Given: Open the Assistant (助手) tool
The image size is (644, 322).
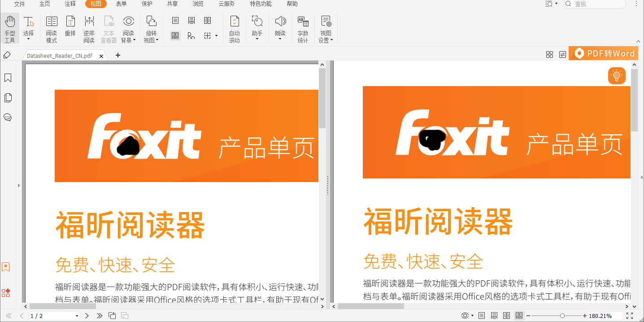Looking at the screenshot, I should tap(257, 28).
